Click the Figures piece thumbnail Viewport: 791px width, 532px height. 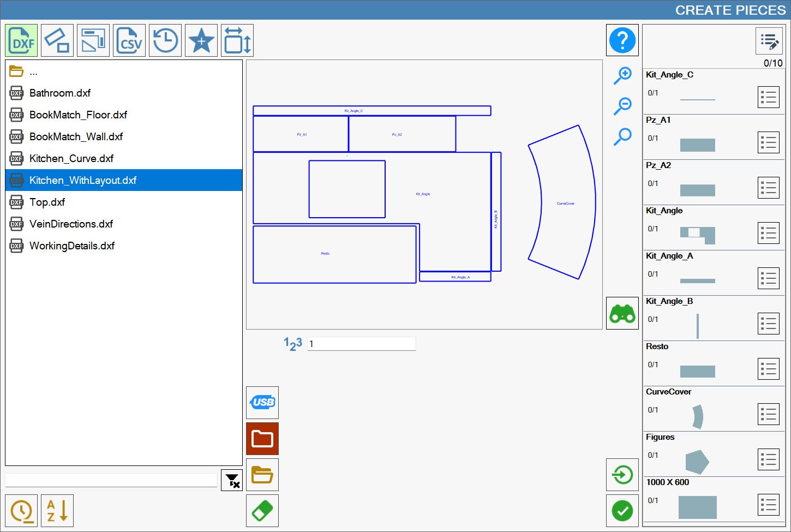(x=697, y=462)
